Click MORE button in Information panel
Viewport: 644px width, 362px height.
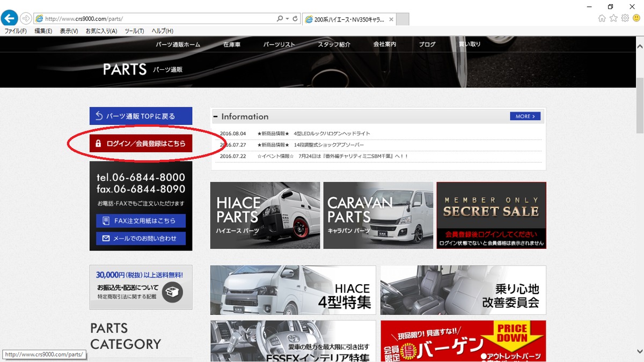(525, 116)
